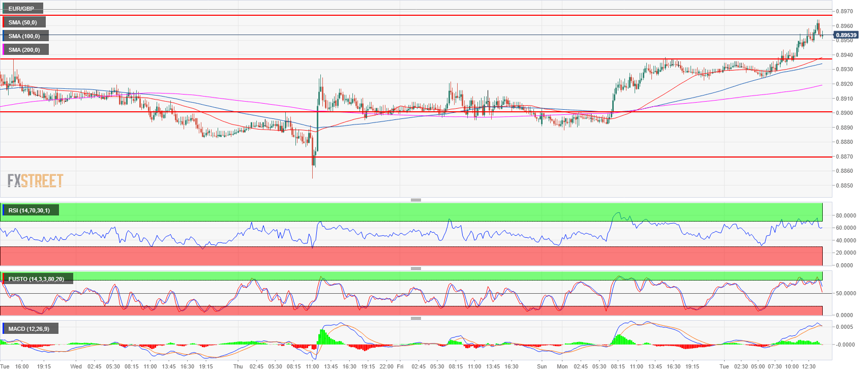Grab the divider handle between RSI and FUSTO panes

pos(416,268)
